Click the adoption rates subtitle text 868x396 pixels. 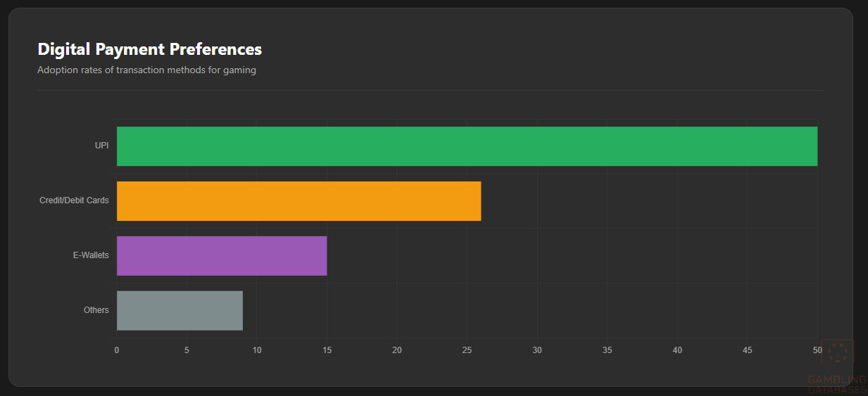[146, 70]
